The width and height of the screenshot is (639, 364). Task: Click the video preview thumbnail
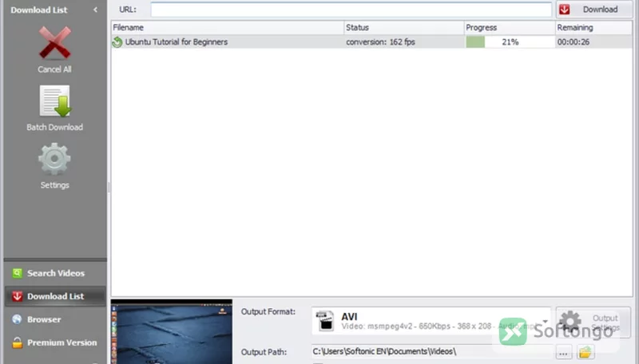tap(172, 332)
